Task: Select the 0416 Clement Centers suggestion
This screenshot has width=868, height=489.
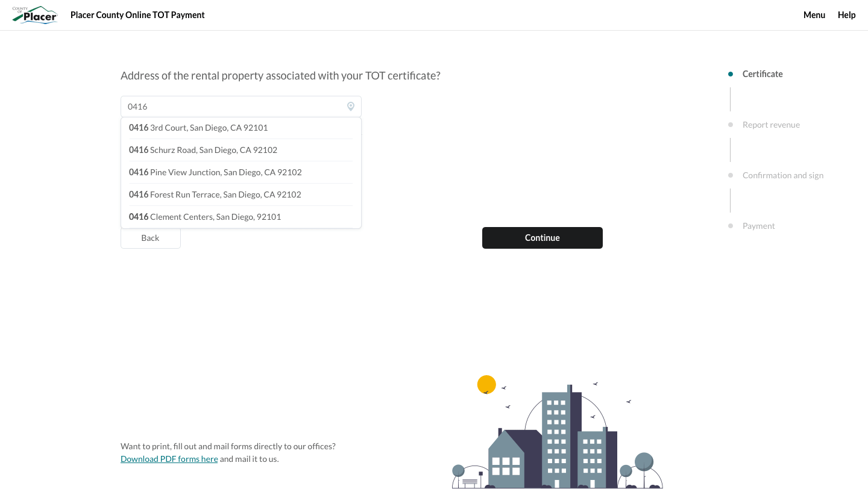Action: [204, 216]
